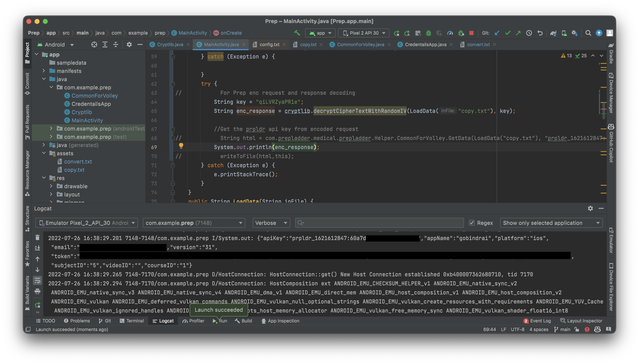Open the app run configuration dropdown

pyautogui.click(x=320, y=33)
